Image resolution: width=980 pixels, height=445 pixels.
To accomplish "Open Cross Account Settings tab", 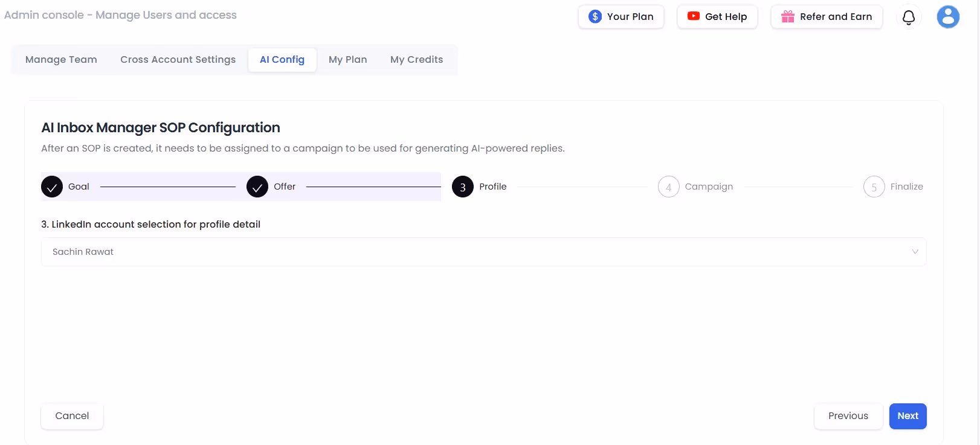I will tap(178, 60).
